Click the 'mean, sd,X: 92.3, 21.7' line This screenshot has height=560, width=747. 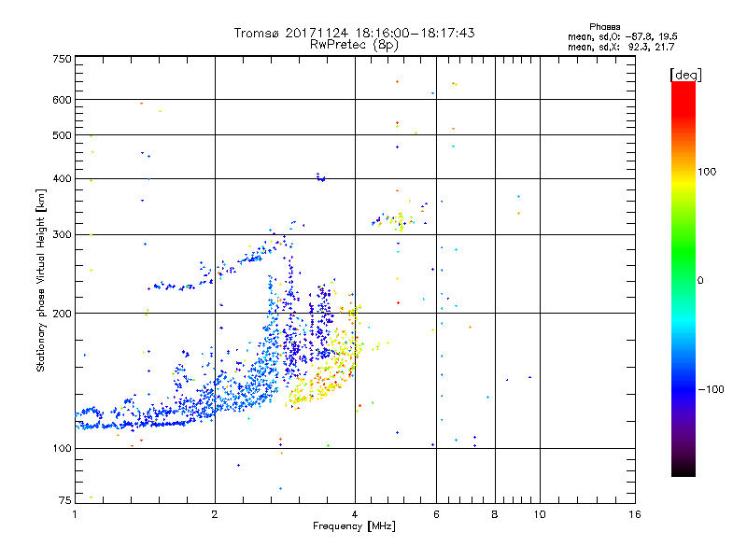621,47
